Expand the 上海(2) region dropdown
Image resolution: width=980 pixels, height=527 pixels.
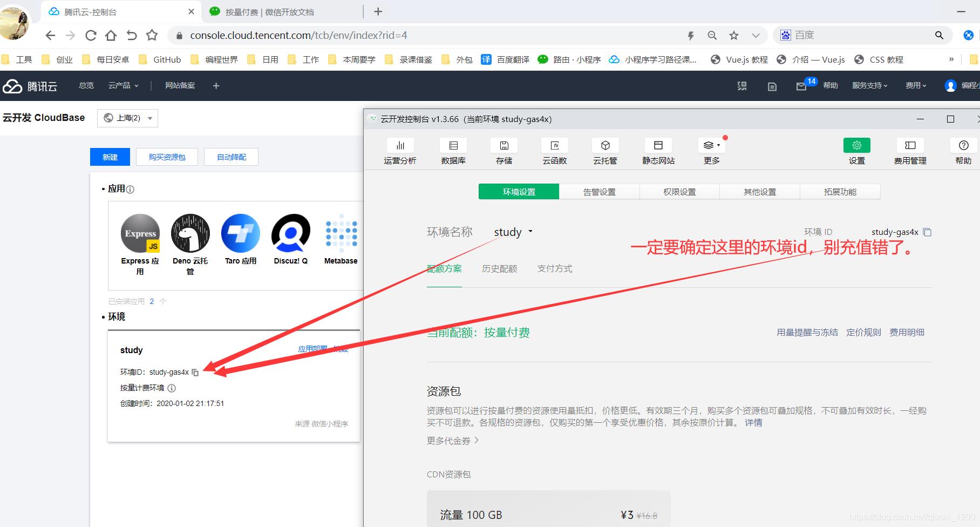pyautogui.click(x=127, y=118)
